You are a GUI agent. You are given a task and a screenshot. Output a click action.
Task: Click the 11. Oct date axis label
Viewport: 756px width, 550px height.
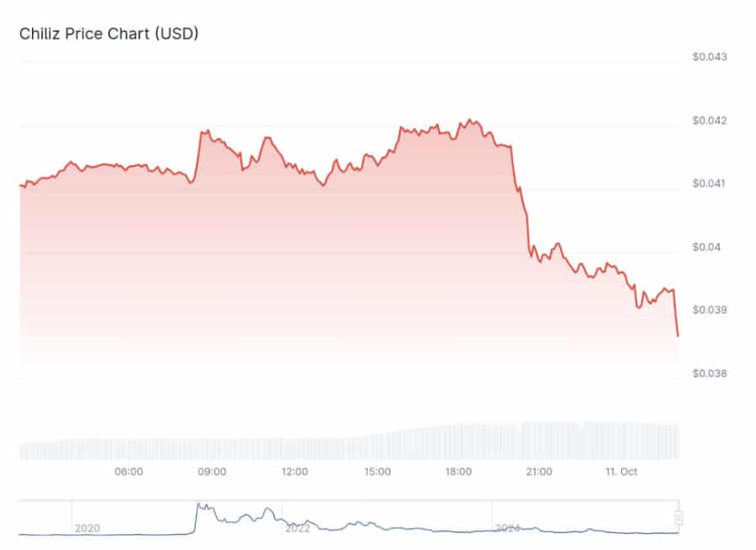coord(622,472)
